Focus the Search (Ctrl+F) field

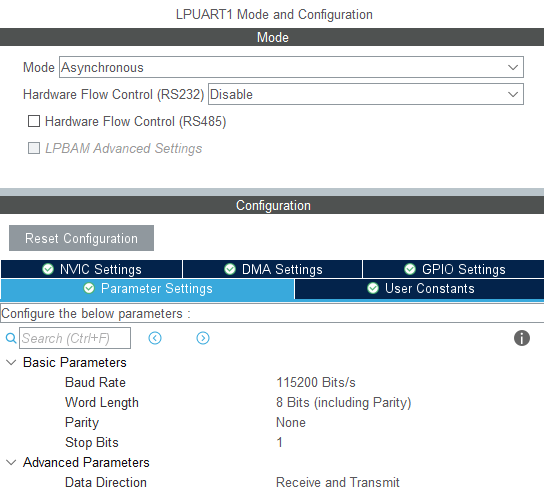coord(75,338)
